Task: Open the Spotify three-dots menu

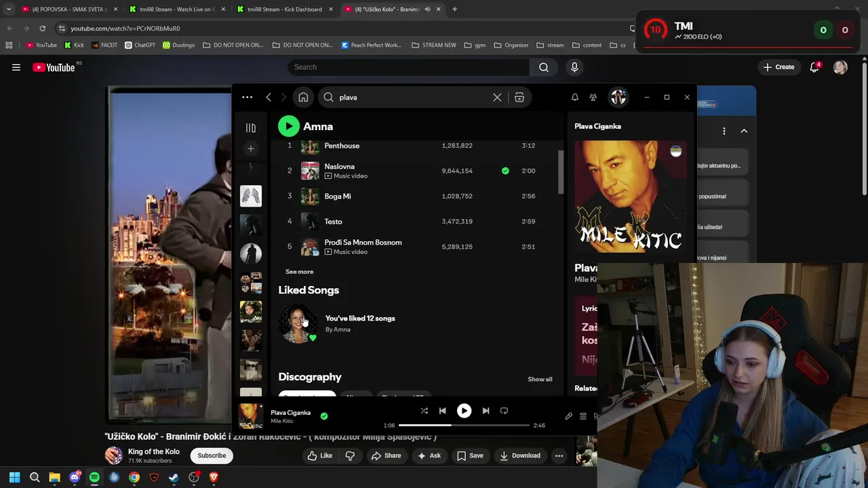Action: [247, 97]
